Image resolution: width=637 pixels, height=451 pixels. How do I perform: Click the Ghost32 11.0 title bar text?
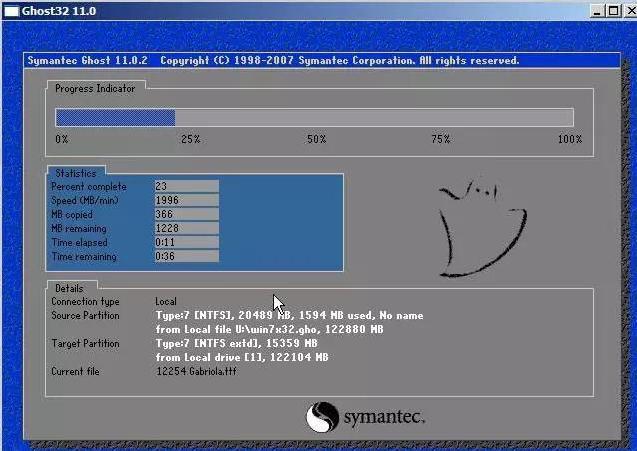point(59,11)
